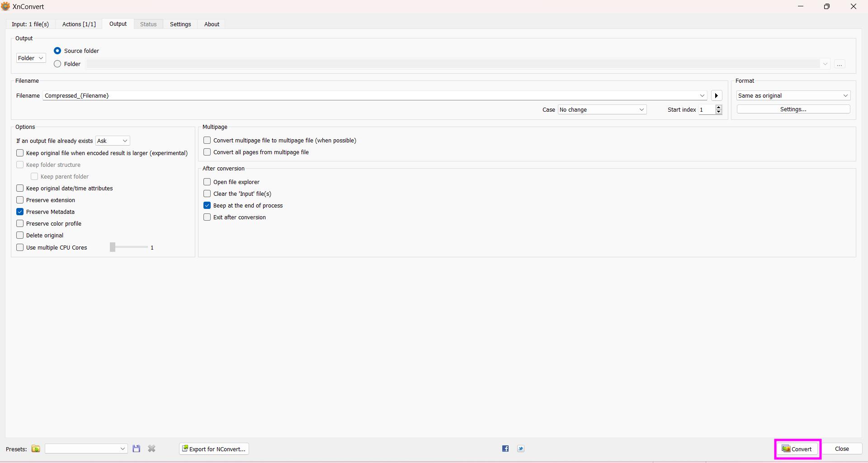Adjust the CPU cores slider handle
Viewport: 868px width, 463px height.
click(x=113, y=247)
